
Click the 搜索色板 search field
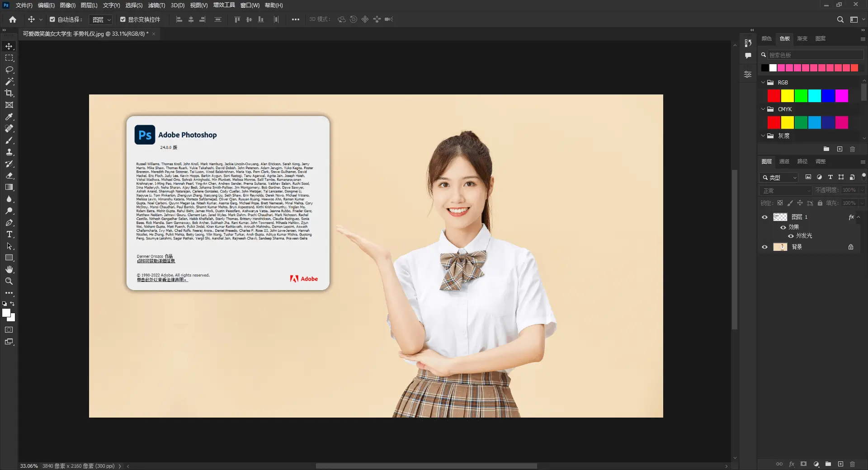pos(814,54)
